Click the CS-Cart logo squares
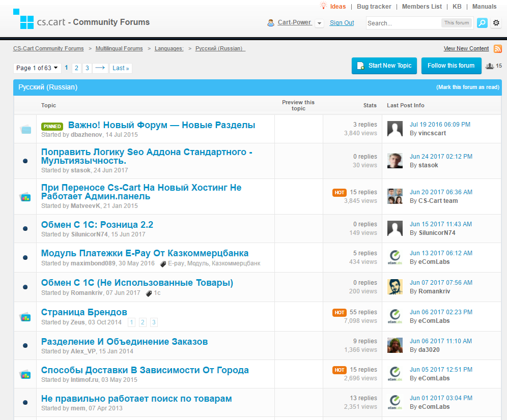This screenshot has width=507, height=420. [x=23, y=19]
